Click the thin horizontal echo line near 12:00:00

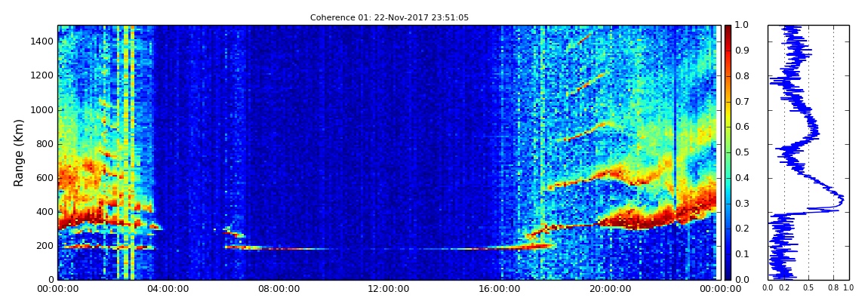(x=387, y=249)
